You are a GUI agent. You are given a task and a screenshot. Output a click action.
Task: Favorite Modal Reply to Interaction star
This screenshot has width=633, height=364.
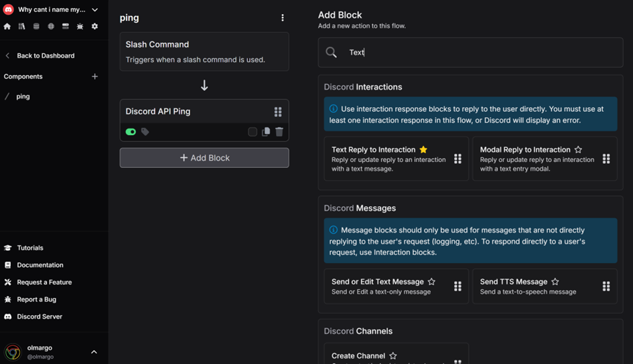[x=578, y=150]
